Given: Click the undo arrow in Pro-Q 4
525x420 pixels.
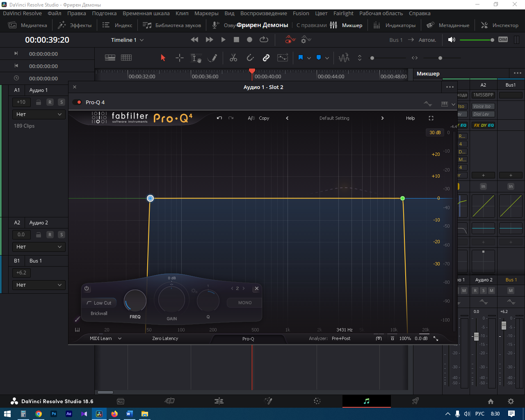Looking at the screenshot, I should [x=219, y=118].
